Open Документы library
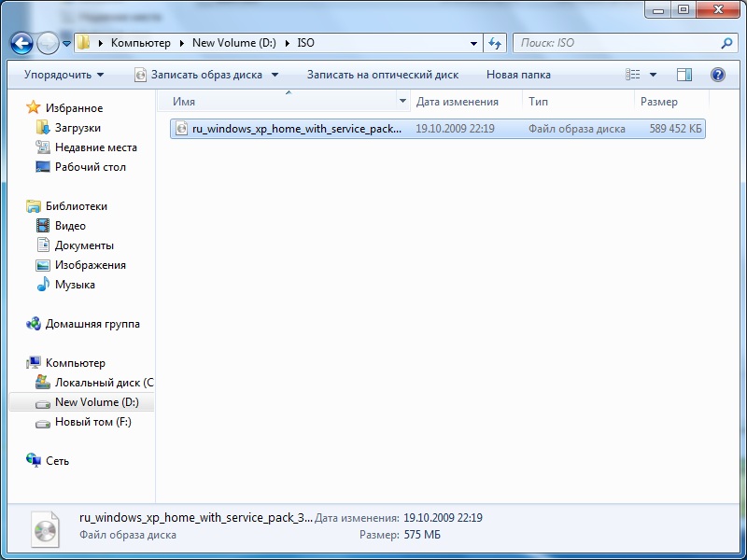The image size is (747, 560). [x=84, y=245]
